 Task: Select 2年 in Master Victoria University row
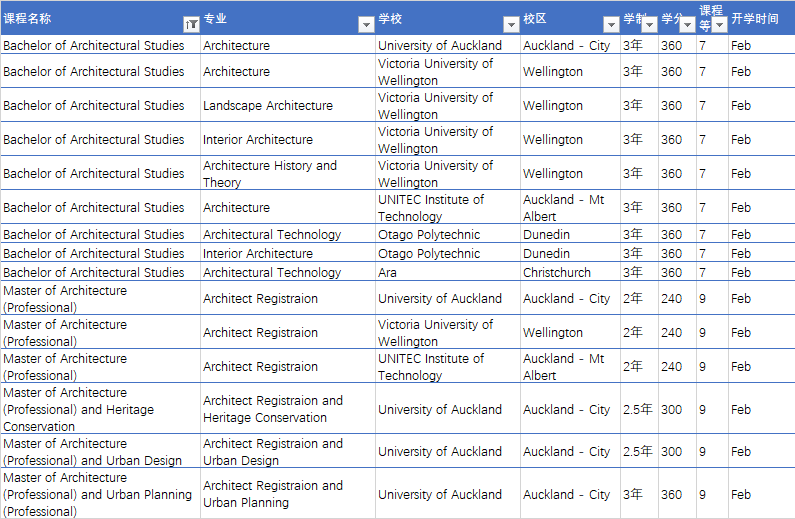633,332
